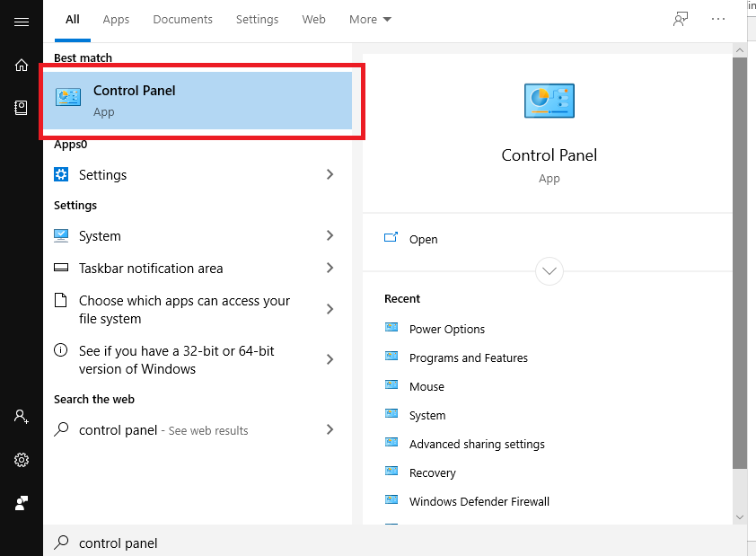Expand the circled chevron below Open

(x=549, y=270)
